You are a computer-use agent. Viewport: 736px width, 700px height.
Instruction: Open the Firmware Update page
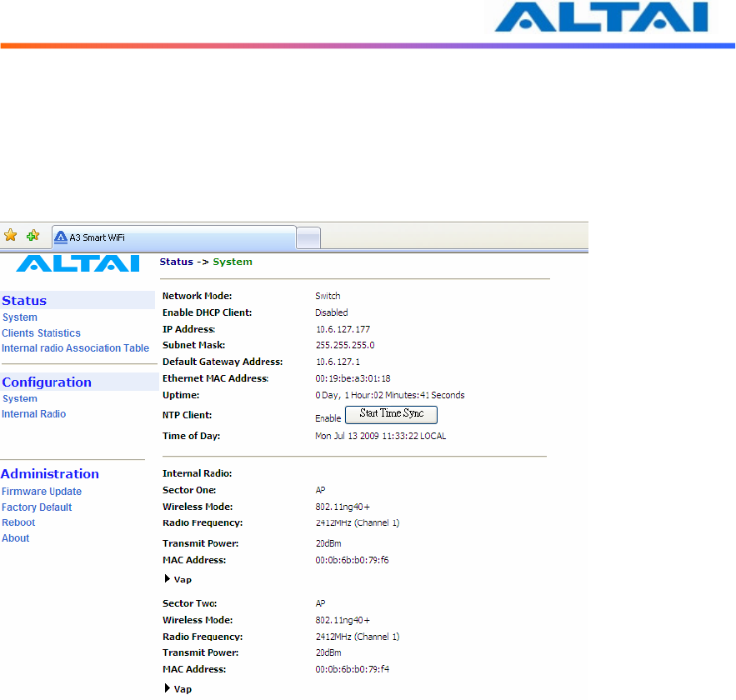pos(42,491)
